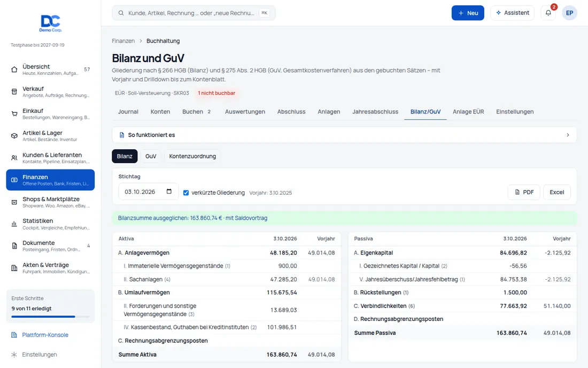The height and width of the screenshot is (368, 588).
Task: Expand the Rückstellungen (1) row
Action: [462, 293]
